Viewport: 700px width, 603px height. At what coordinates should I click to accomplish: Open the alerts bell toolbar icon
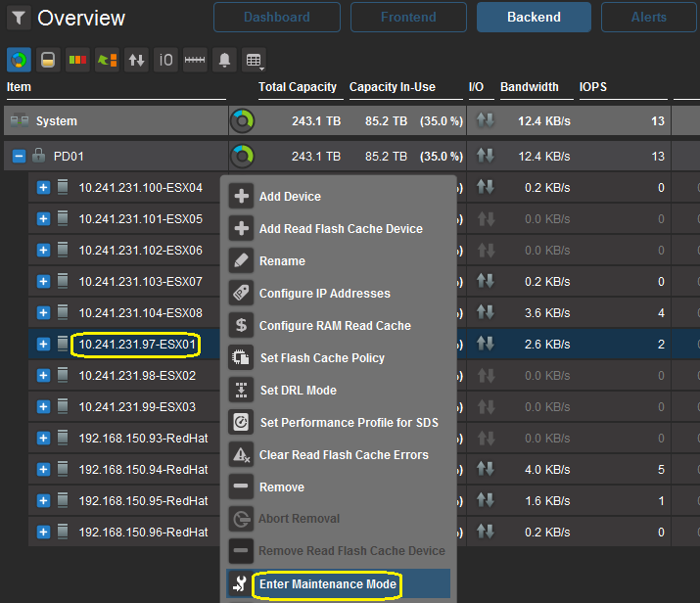point(225,61)
